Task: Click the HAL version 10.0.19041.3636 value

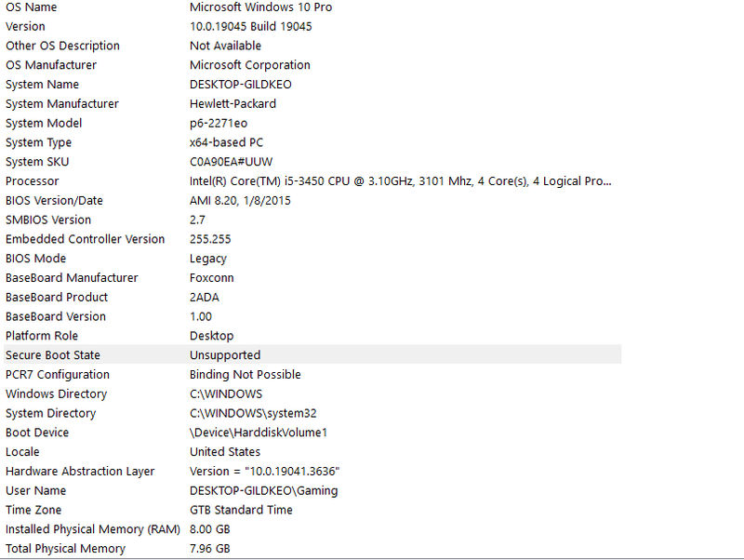Action: pos(265,472)
